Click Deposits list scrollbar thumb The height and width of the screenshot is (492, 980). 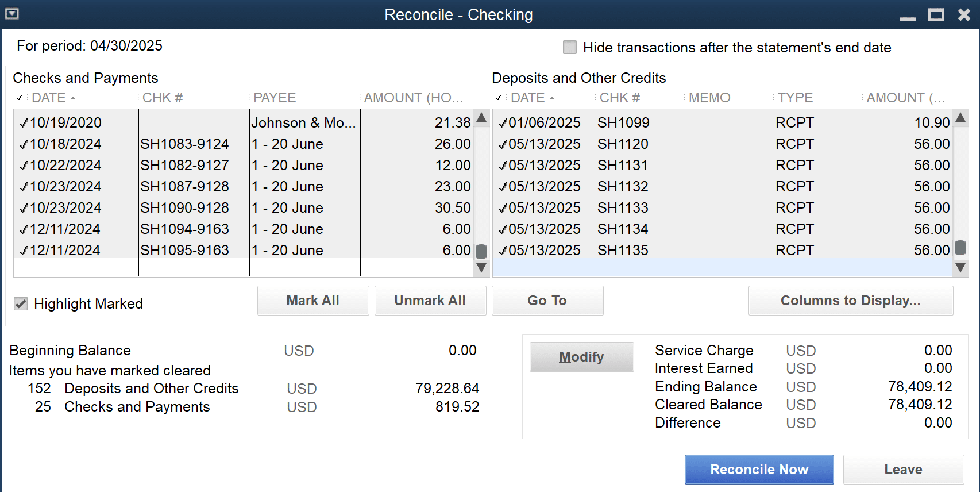960,248
